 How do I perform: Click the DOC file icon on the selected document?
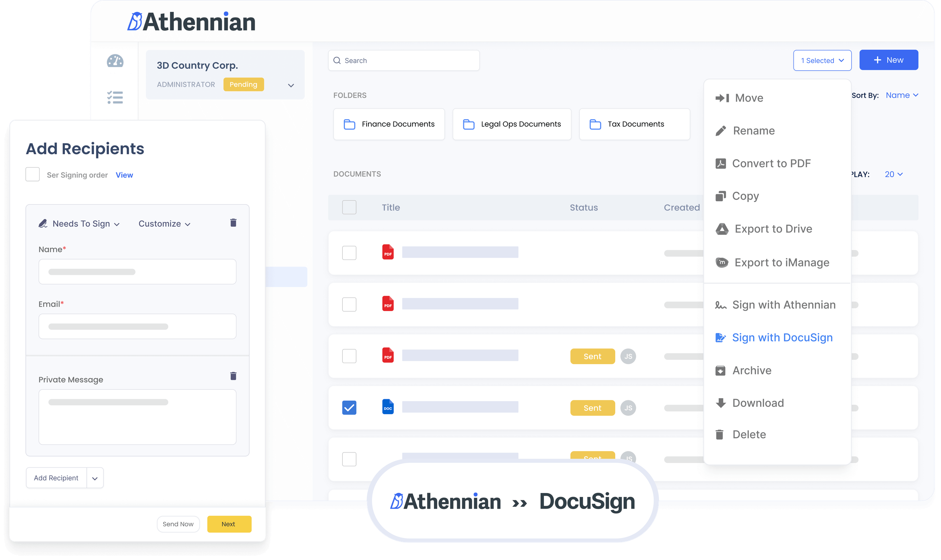click(388, 407)
